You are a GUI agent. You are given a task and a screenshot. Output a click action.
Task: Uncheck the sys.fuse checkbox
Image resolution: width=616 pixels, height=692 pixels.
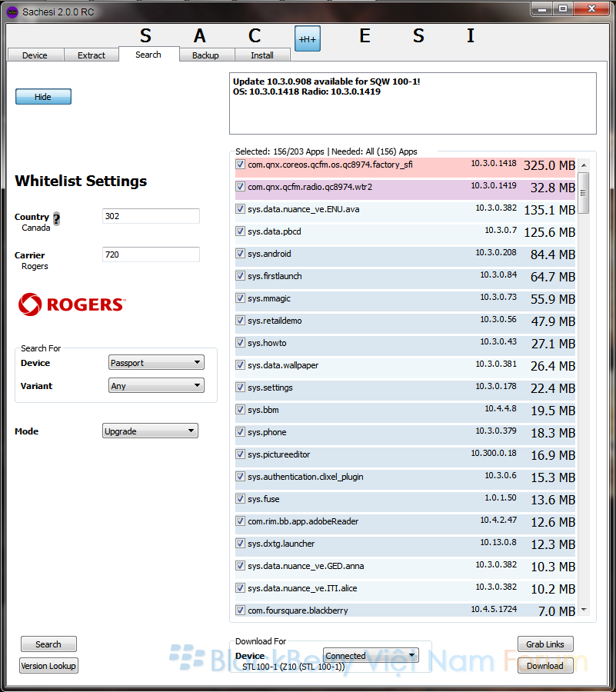(x=240, y=499)
